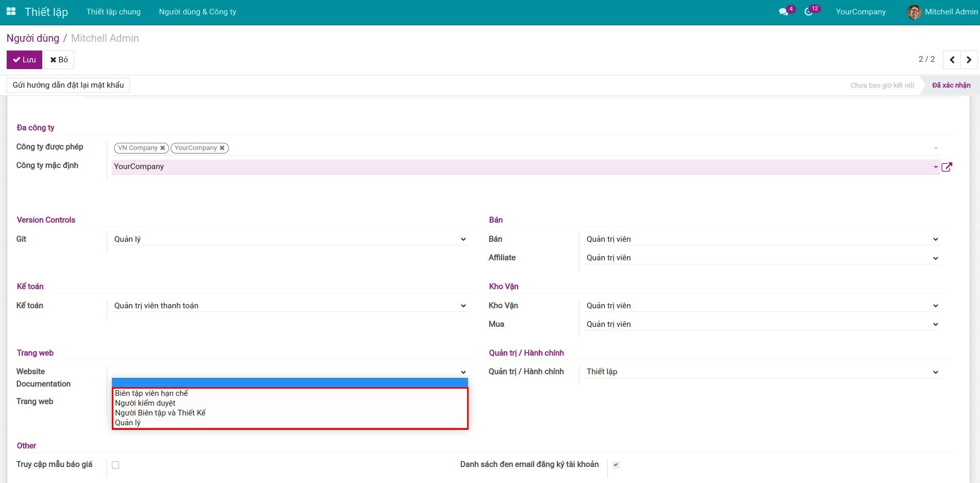Go to next record arrow

click(969, 60)
